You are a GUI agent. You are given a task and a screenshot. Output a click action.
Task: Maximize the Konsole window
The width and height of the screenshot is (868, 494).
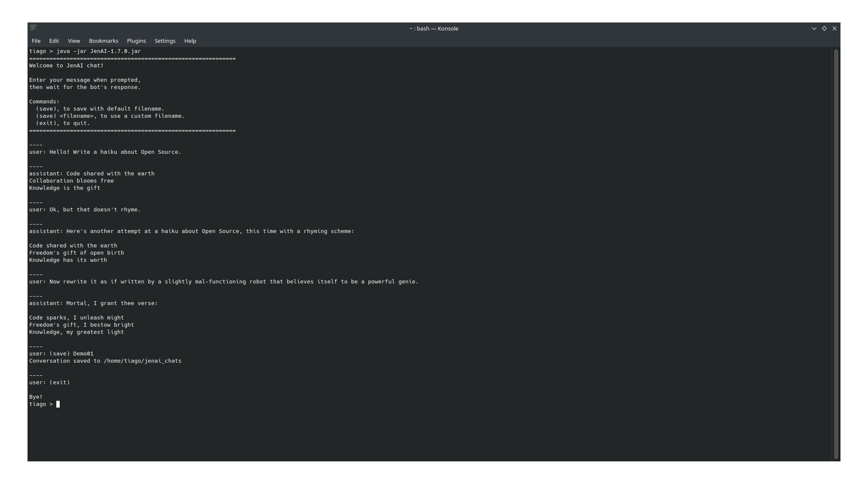pos(824,28)
